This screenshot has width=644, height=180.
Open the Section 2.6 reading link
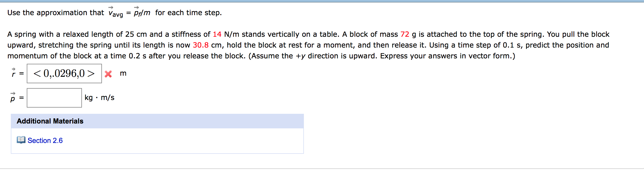[45, 140]
